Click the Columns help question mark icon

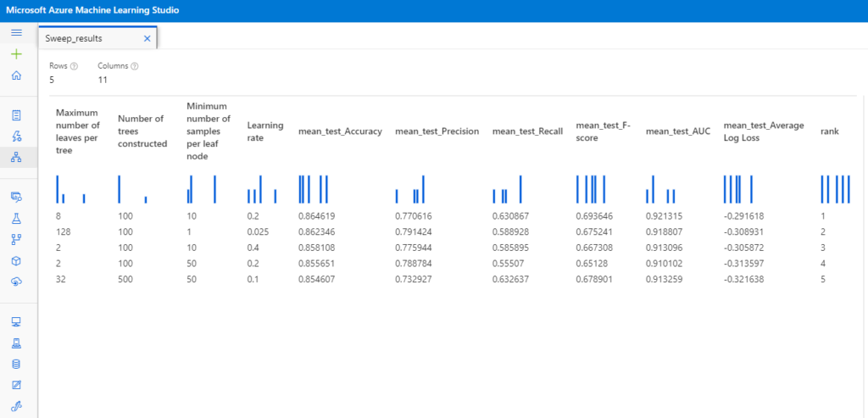pyautogui.click(x=135, y=66)
